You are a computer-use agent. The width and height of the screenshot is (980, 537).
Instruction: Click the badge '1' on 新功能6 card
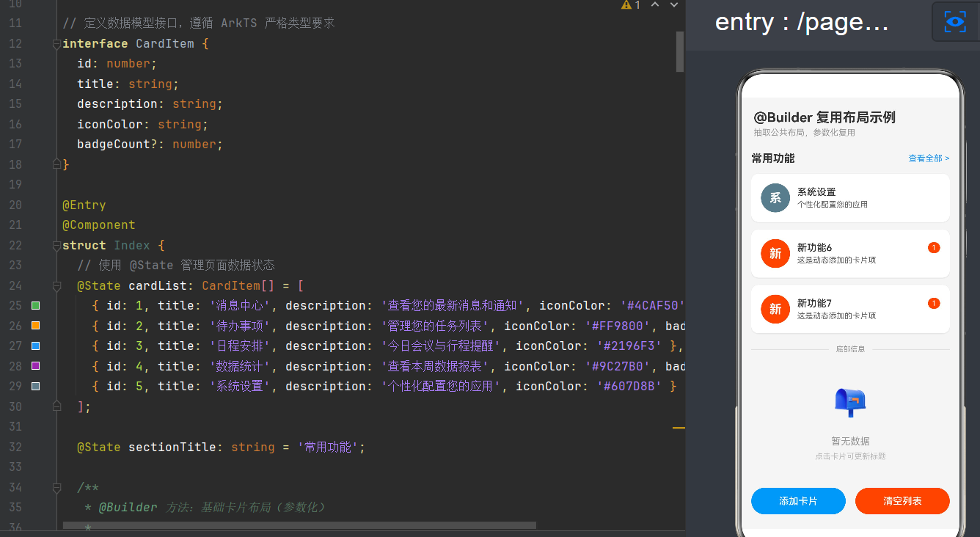934,248
